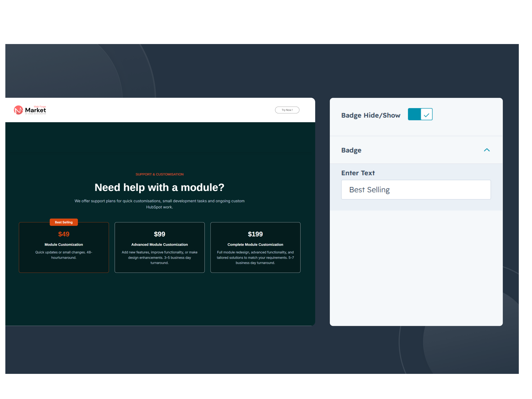Click the Add new features description text
532x399 pixels.
coord(159,258)
